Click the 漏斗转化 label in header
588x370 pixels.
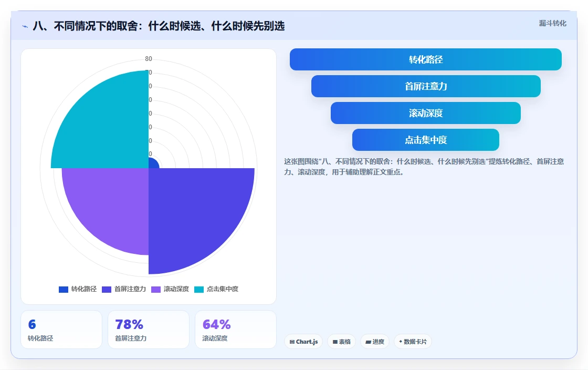[553, 23]
